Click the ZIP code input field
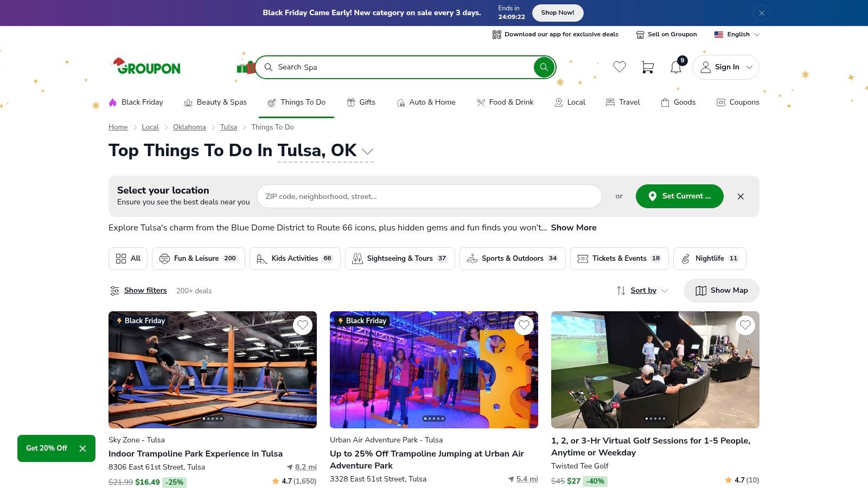Image resolution: width=868 pixels, height=488 pixels. (429, 196)
